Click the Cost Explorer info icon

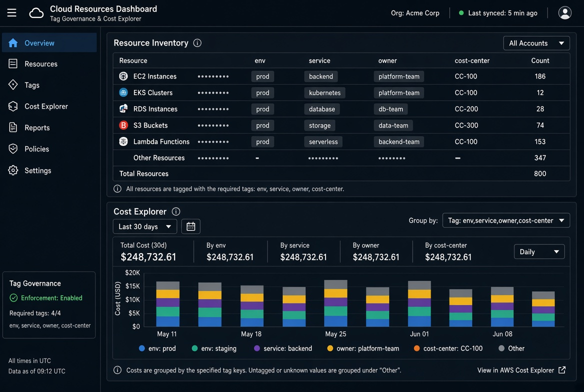tap(176, 211)
